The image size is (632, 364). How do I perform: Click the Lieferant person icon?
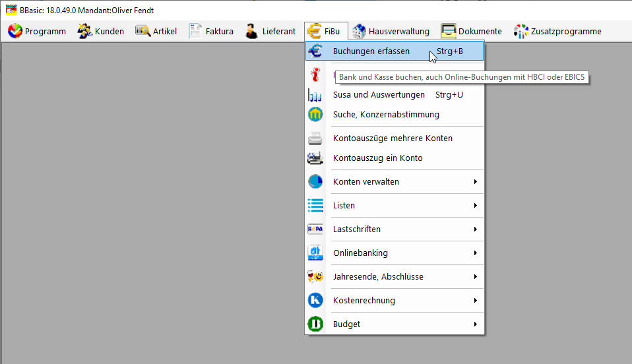pyautogui.click(x=251, y=31)
